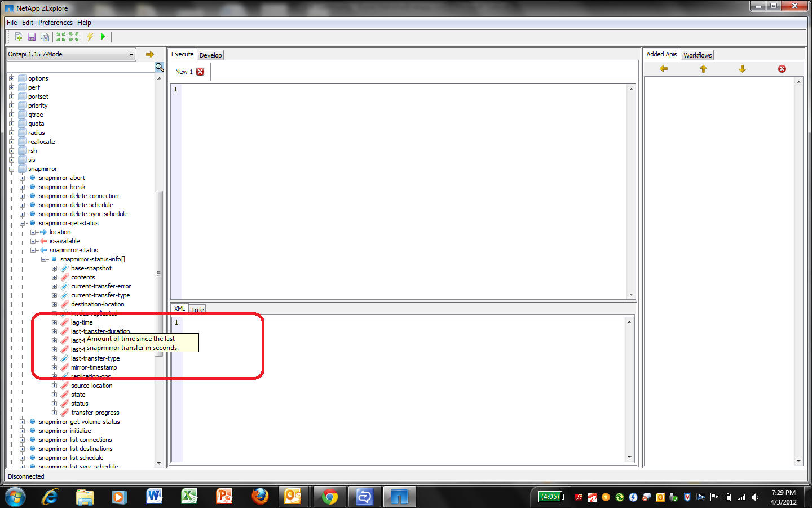This screenshot has width=812, height=508.
Task: Select the Execute tab
Action: tap(182, 54)
